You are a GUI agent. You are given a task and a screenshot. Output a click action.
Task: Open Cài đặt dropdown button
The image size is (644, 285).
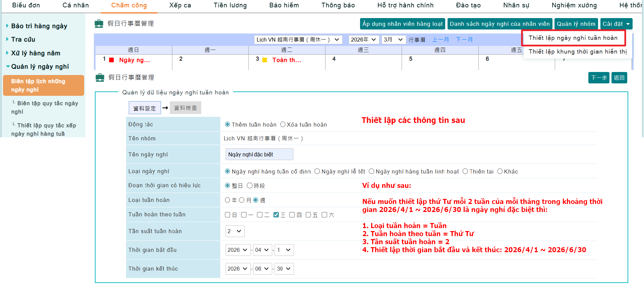coord(616,24)
